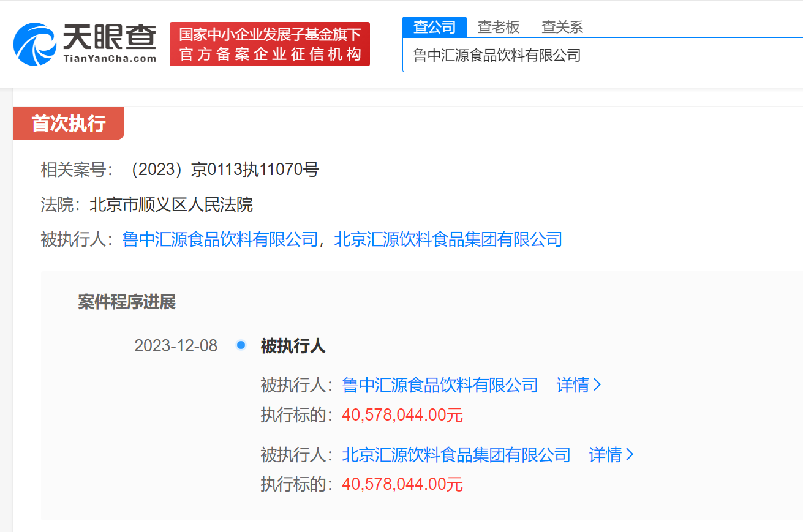Click the red 官方备案企业征信机构 banner
Image resolution: width=803 pixels, height=532 pixels.
[x=270, y=44]
